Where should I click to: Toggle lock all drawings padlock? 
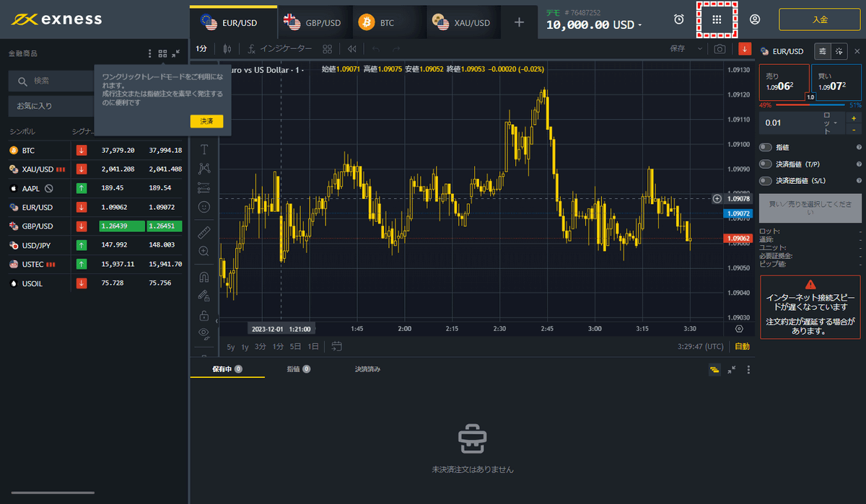(204, 315)
